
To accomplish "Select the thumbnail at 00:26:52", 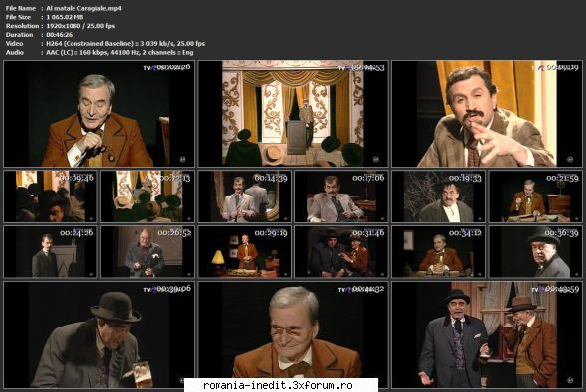I will [x=147, y=252].
